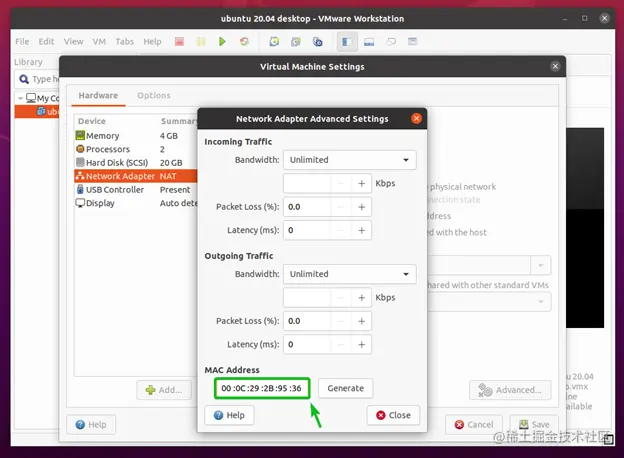The image size is (624, 458).
Task: Close the Network Adapter Advanced Settings dialog
Action: click(x=416, y=119)
